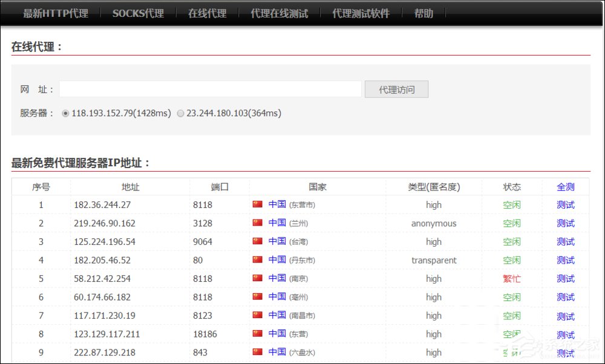The image size is (605, 364).
Task: Click 中国 link in 台湾 row
Action: [x=277, y=241]
